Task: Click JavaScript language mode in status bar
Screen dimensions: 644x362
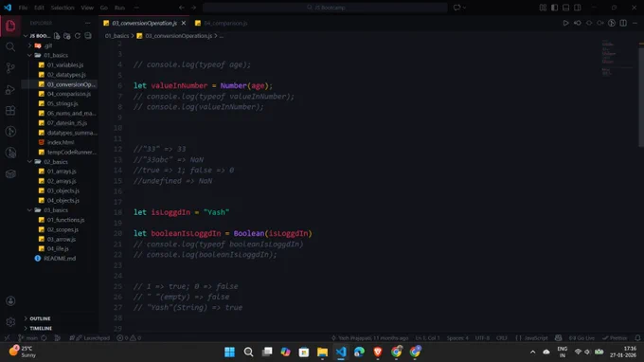Action: [536, 337]
